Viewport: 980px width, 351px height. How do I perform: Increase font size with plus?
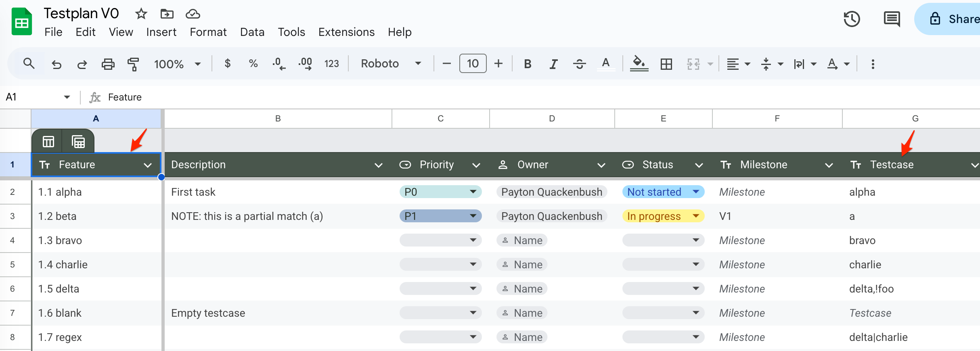tap(498, 64)
